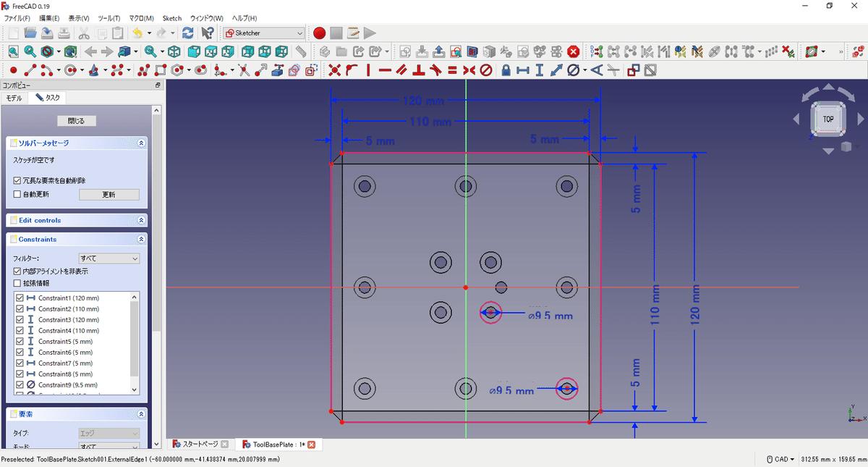868x467 pixels.
Task: Apply the Angle constraint
Action: coord(596,70)
